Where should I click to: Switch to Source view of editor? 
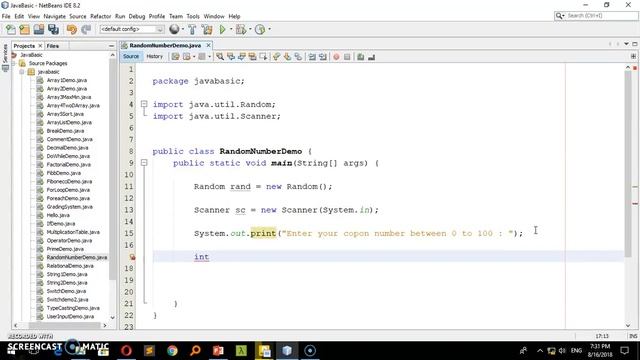coord(131,56)
